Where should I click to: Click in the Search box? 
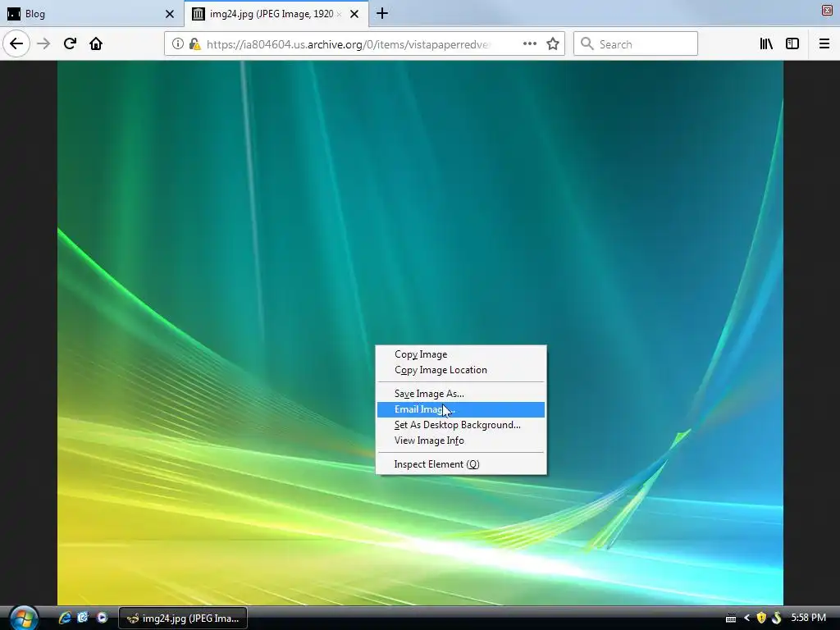tap(636, 44)
